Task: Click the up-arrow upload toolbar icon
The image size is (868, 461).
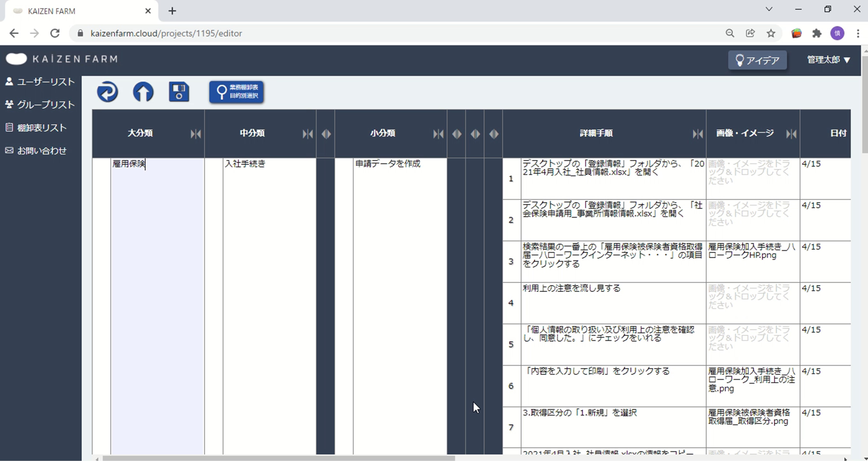Action: (x=143, y=92)
